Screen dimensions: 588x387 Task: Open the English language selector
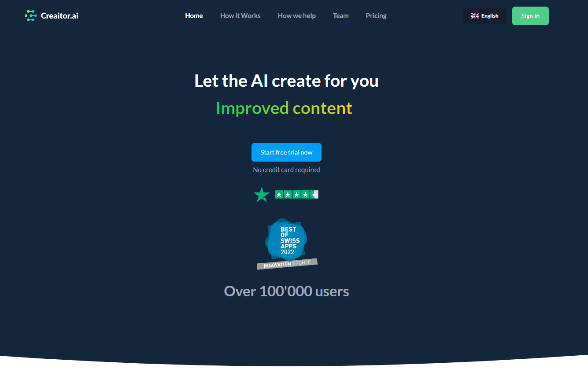[484, 15]
